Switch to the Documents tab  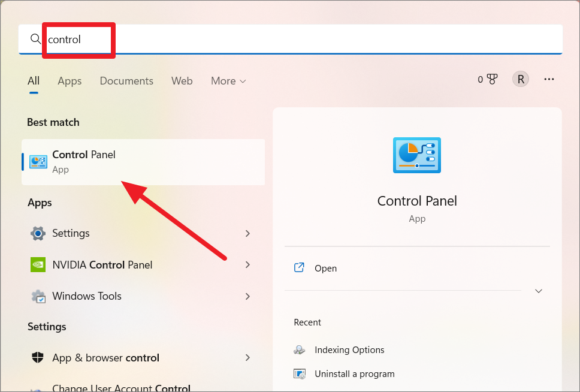click(x=126, y=81)
